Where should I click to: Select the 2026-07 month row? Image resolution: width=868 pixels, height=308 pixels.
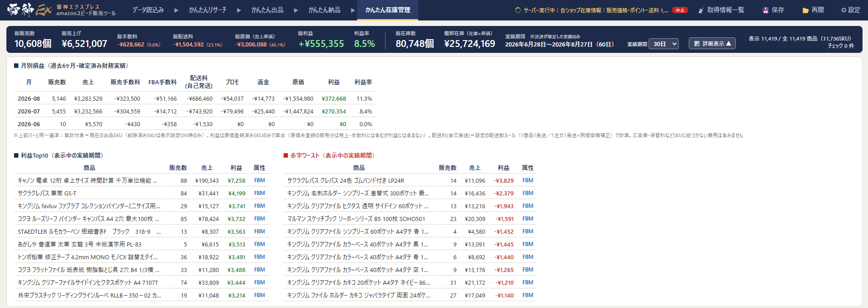pos(195,111)
